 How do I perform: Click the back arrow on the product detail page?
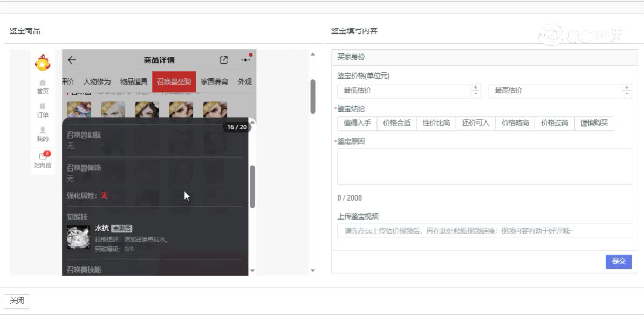[x=72, y=60]
